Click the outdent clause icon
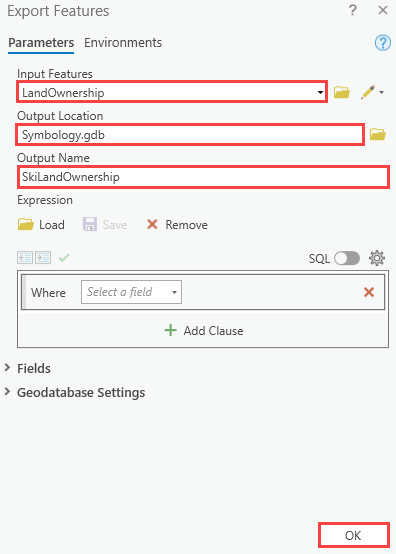 pos(25,258)
